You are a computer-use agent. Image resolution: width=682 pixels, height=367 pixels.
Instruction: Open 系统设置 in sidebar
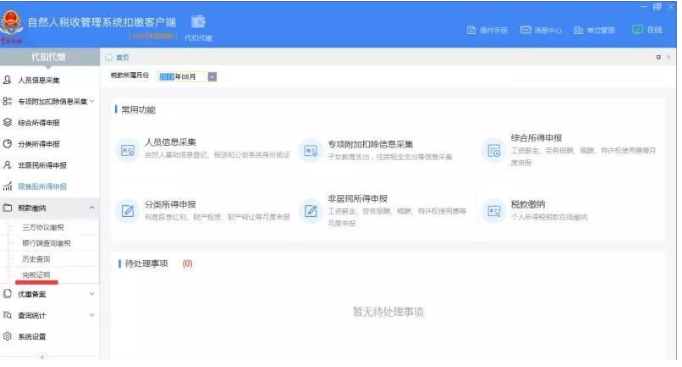click(x=32, y=337)
